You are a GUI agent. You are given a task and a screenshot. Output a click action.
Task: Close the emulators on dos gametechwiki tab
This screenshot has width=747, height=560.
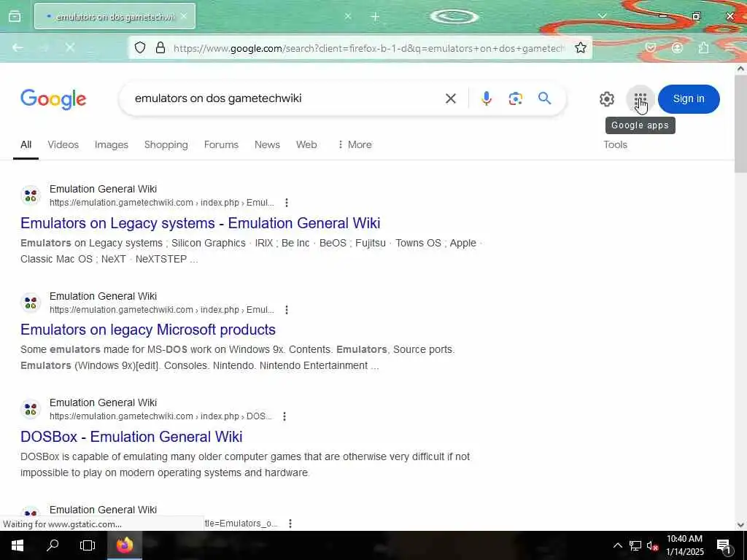pyautogui.click(x=184, y=17)
